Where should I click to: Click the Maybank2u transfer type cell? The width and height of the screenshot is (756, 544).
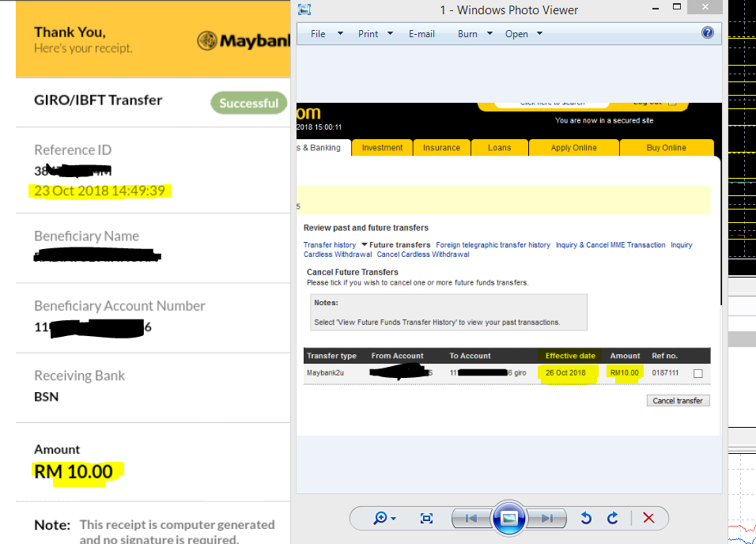click(x=326, y=372)
